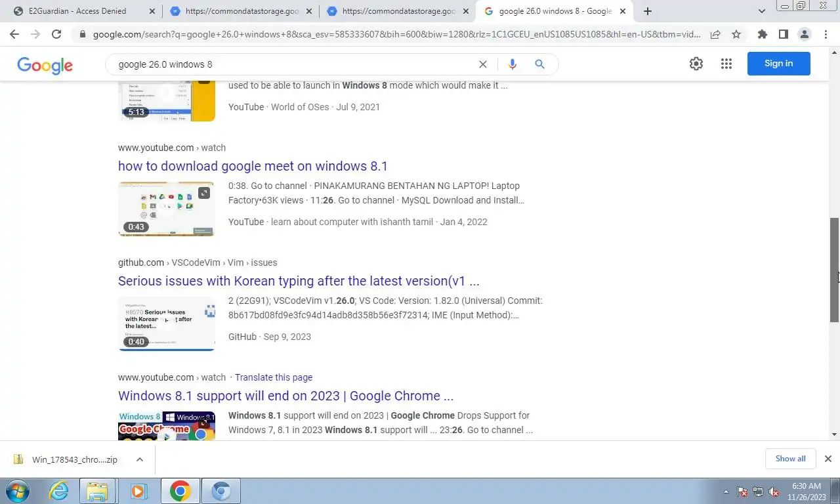Click 'GitHub · Sep 9, 2023' source text

tap(270, 337)
